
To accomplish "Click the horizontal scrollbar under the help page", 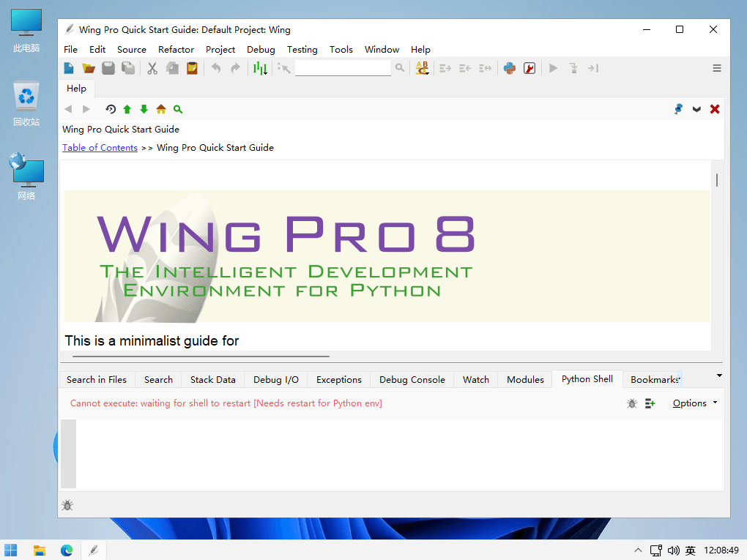I will tap(201, 356).
